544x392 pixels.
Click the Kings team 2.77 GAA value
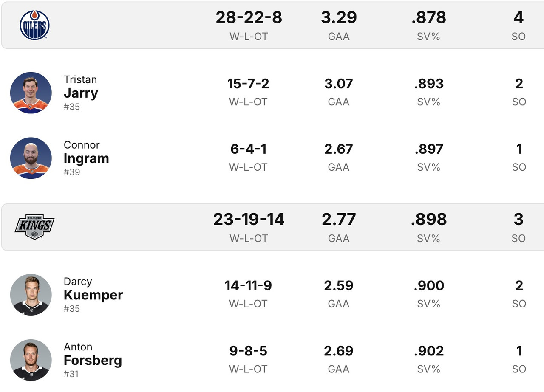pos(339,220)
